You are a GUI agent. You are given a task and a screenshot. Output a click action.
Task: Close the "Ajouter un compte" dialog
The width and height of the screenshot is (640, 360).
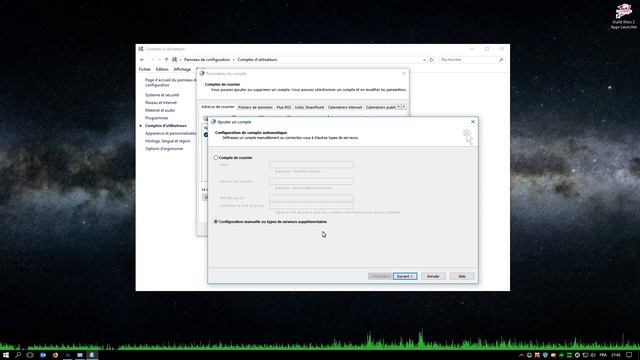(x=473, y=122)
